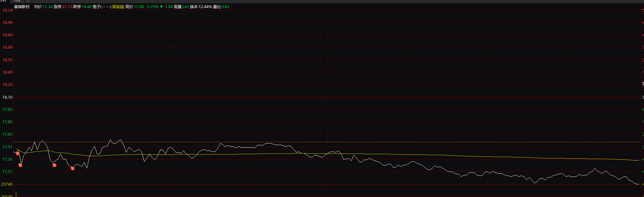Screen dimensions: 644x197
Task: Click the 19.14 price axis label
Action: pyautogui.click(x=7, y=10)
